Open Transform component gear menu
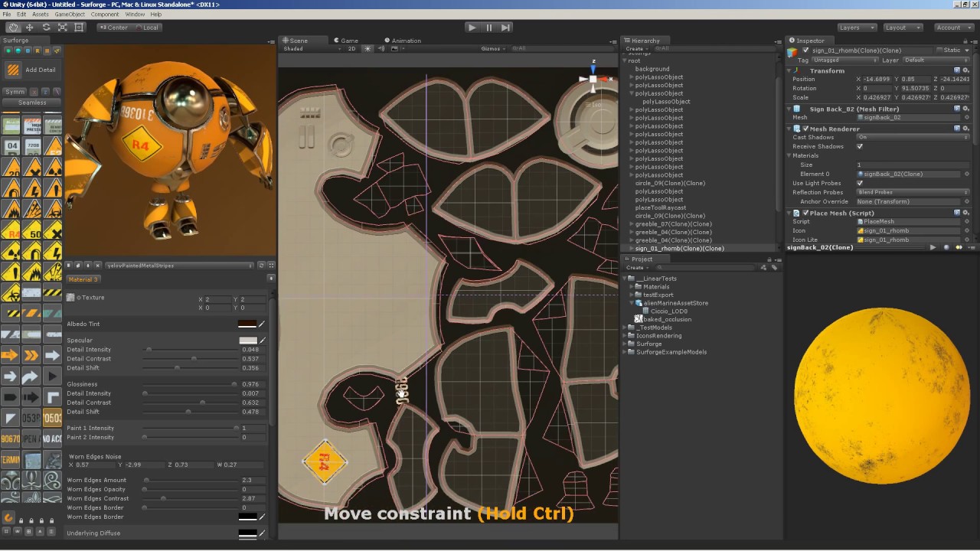The height and width of the screenshot is (551, 980). tap(966, 70)
